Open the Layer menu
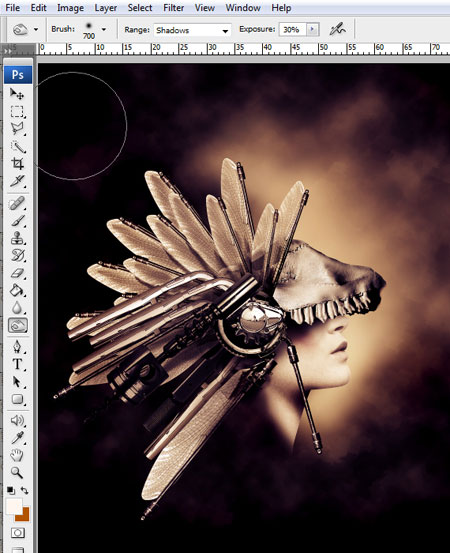 pos(105,7)
